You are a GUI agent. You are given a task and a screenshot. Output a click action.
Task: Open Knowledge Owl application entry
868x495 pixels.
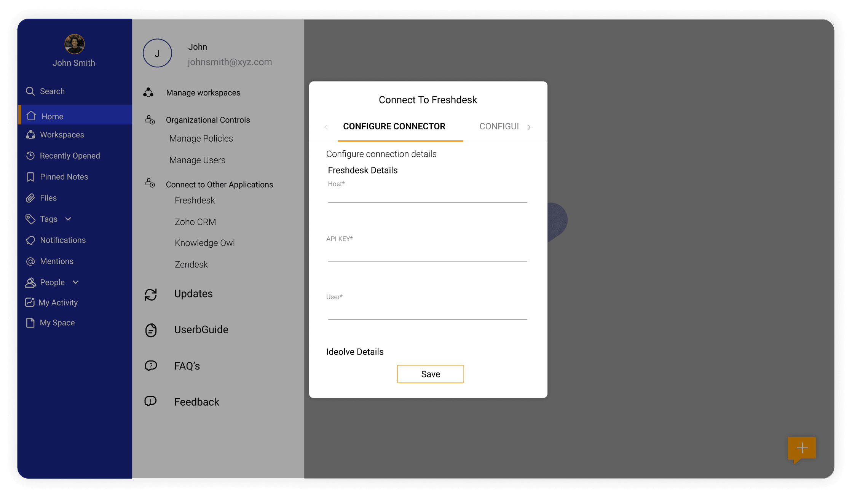click(204, 243)
